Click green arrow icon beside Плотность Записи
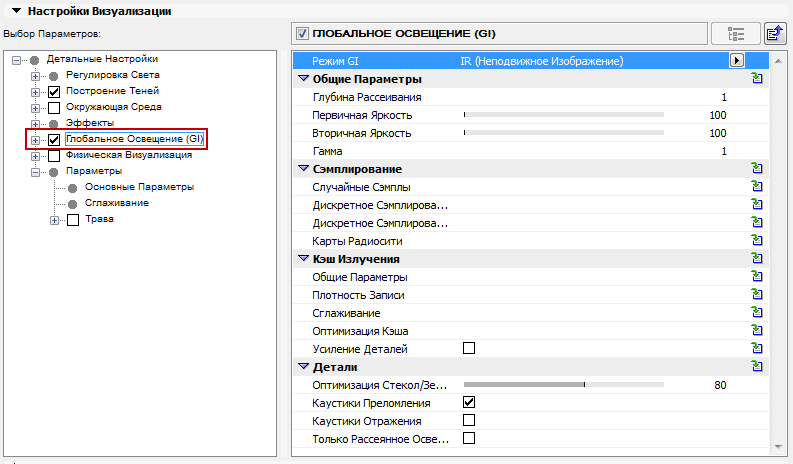 tap(757, 295)
